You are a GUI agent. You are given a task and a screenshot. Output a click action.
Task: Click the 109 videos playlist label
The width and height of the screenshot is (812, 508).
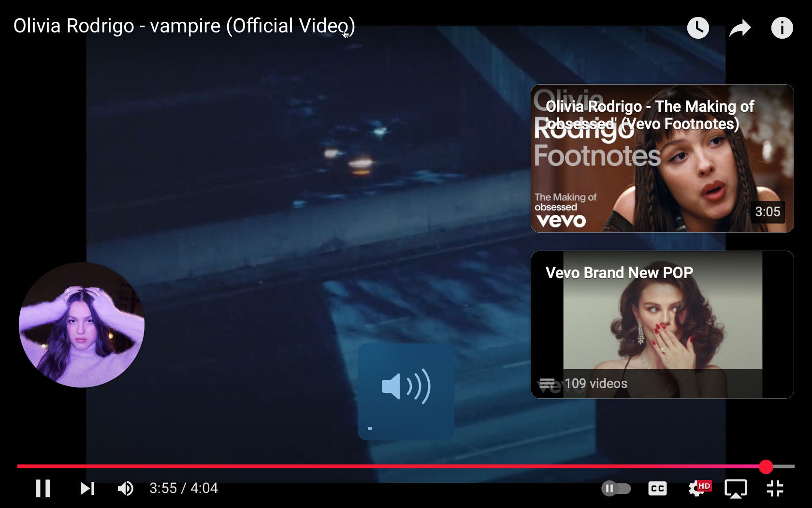[x=595, y=384]
